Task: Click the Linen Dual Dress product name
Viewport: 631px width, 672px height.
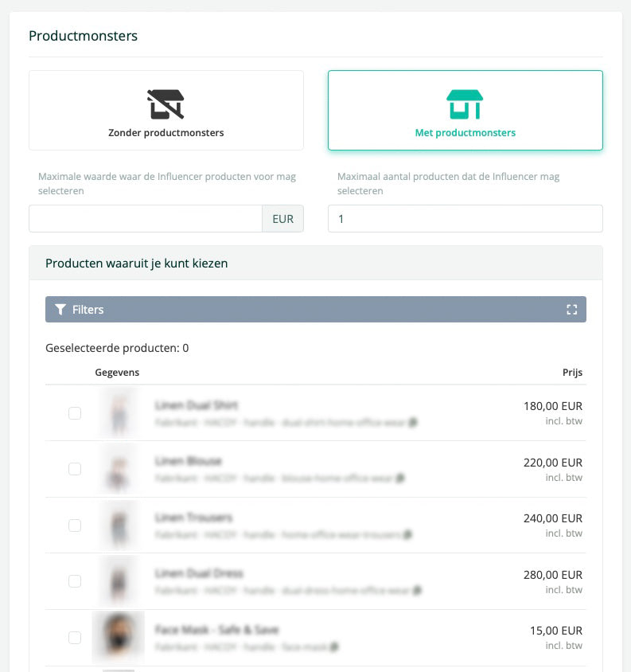Action: (x=199, y=573)
